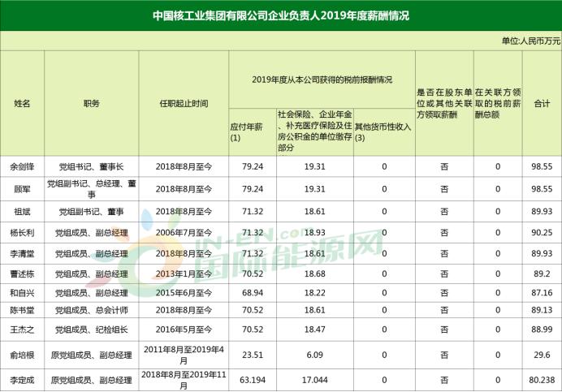Select 李清堂's 否 cell
Image resolution: width=562 pixels, height=392 pixels.
coord(444,254)
